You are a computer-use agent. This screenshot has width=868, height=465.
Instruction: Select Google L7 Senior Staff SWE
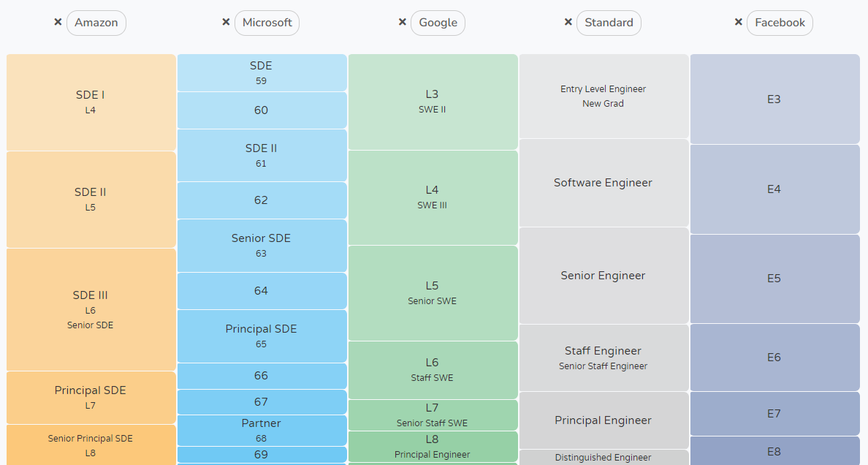[x=433, y=415]
